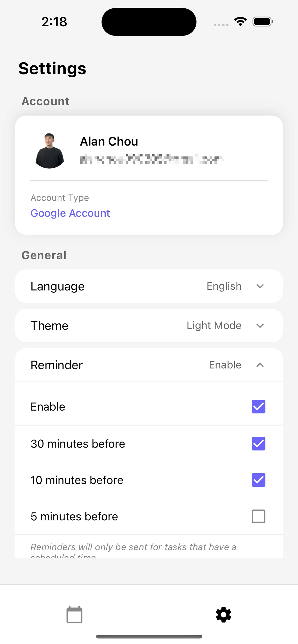Open the Language dropdown
The height and width of the screenshot is (644, 298).
click(x=260, y=286)
